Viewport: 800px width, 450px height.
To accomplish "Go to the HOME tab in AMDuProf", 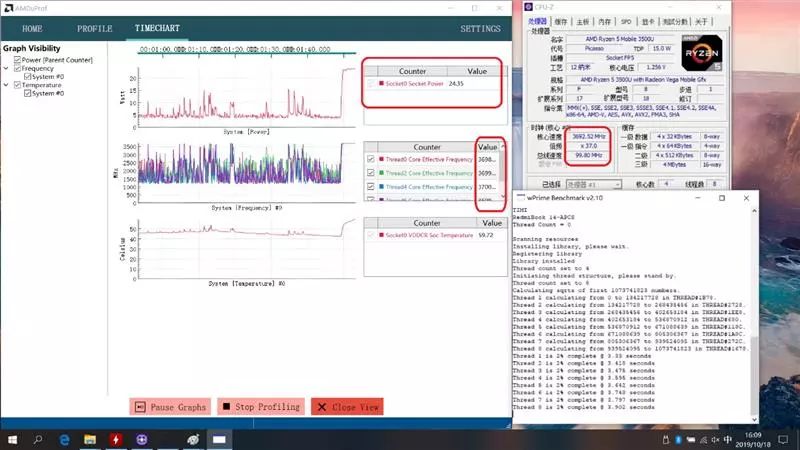I will [x=32, y=29].
